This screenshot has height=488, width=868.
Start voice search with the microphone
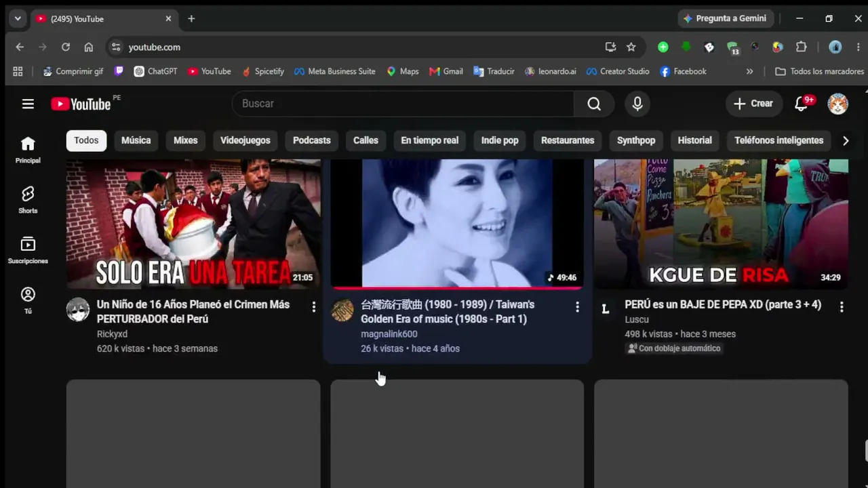click(x=637, y=104)
